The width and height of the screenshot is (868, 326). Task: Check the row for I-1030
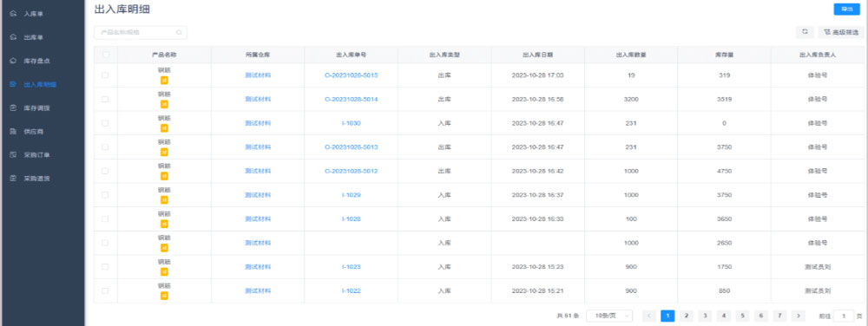[x=105, y=123]
